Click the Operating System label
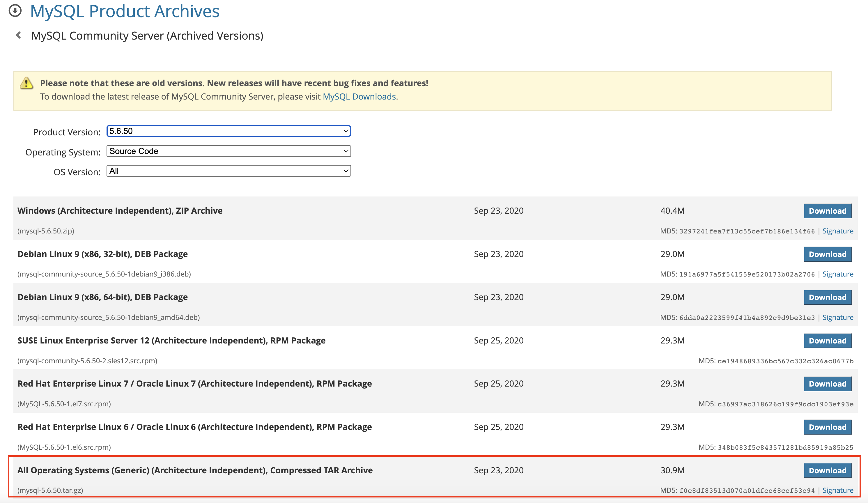This screenshot has width=868, height=503. 63,152
